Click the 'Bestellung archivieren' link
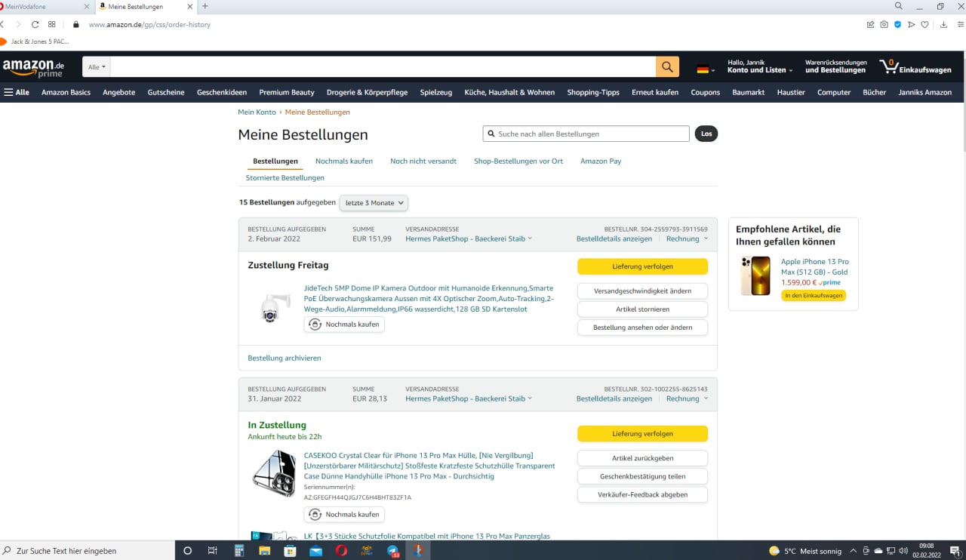Image resolution: width=966 pixels, height=560 pixels. pyautogui.click(x=285, y=358)
